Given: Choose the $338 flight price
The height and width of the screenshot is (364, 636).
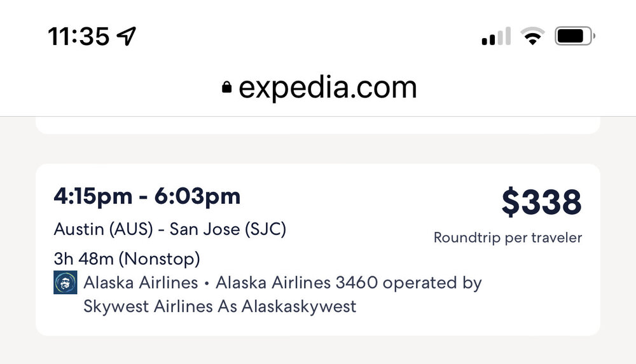Looking at the screenshot, I should point(541,202).
